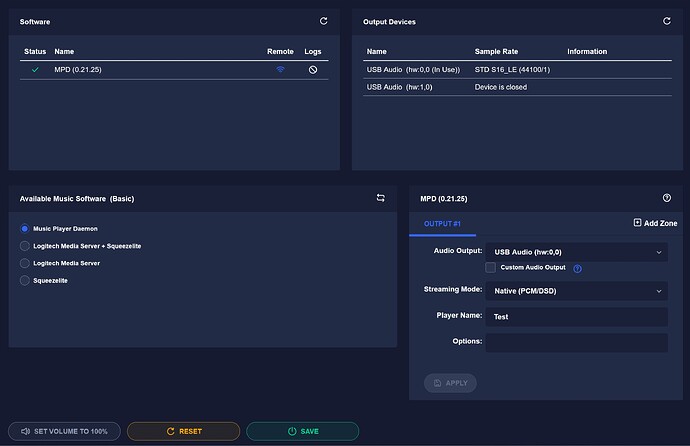
Task: Expand the Streaming Mode dropdown
Action: [x=576, y=291]
